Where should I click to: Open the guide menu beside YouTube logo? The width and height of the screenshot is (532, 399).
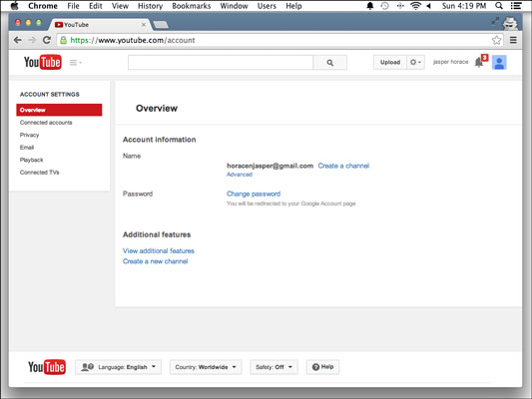[x=75, y=63]
